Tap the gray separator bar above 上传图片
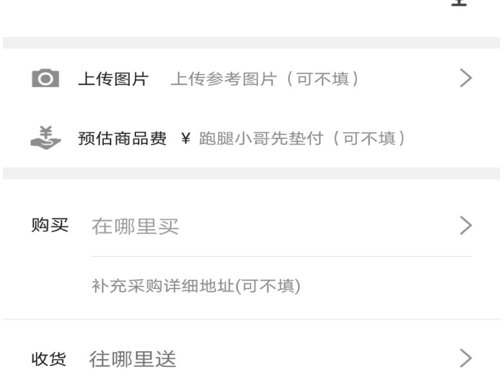 pyautogui.click(x=252, y=43)
